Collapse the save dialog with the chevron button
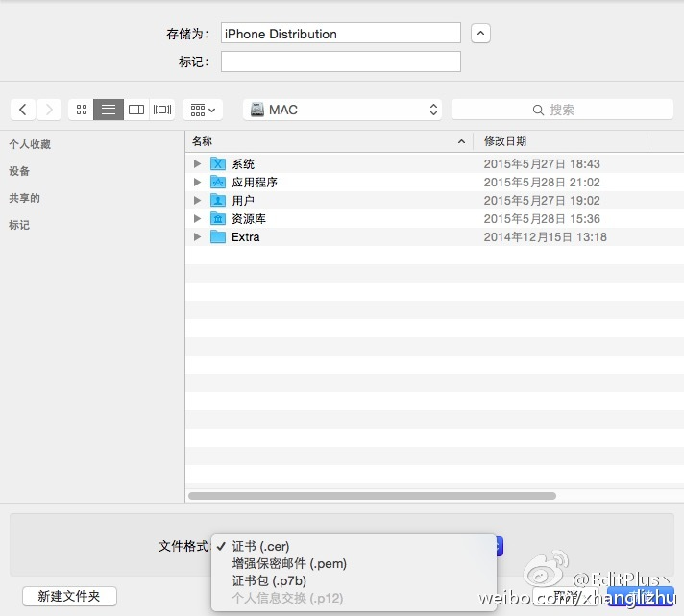684x616 pixels. [x=480, y=34]
